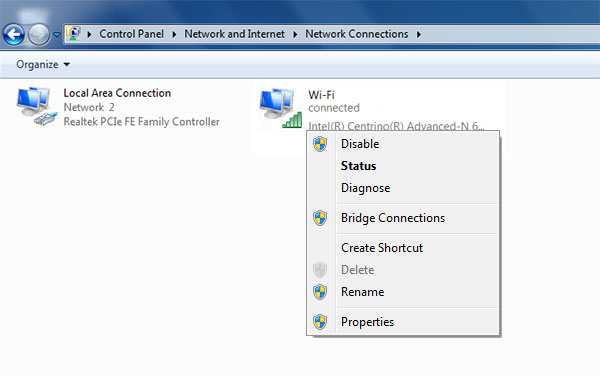The width and height of the screenshot is (600, 376).
Task: Select Bridge Connections menu entry
Action: 403,218
